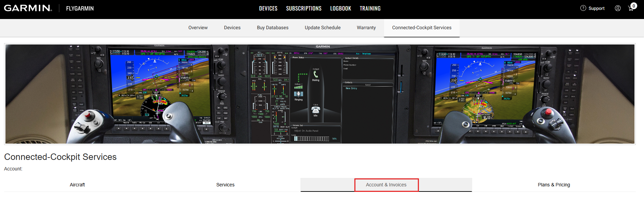Click the Support question mark icon

(583, 8)
